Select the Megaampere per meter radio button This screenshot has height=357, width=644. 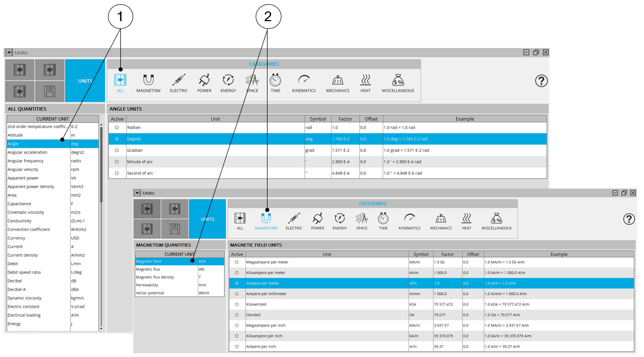pos(237,262)
